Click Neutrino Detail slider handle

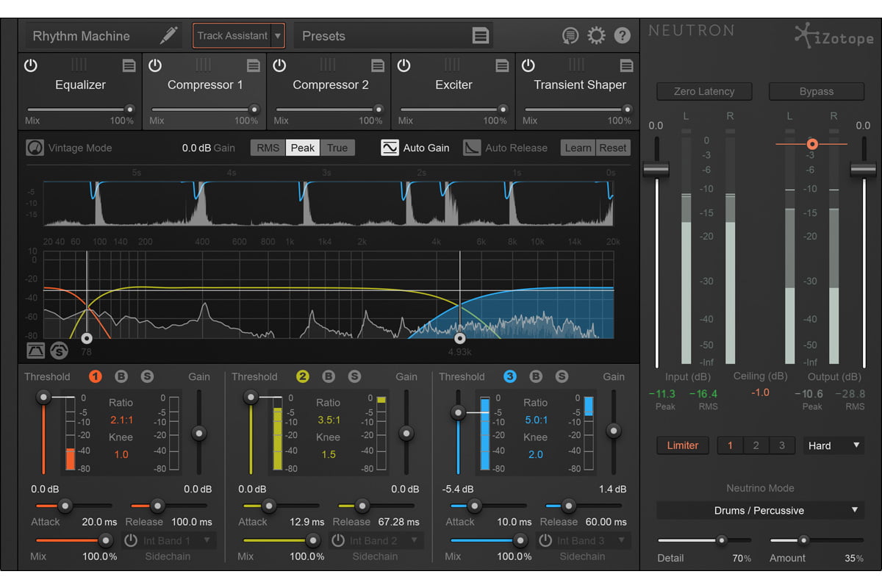pos(722,540)
